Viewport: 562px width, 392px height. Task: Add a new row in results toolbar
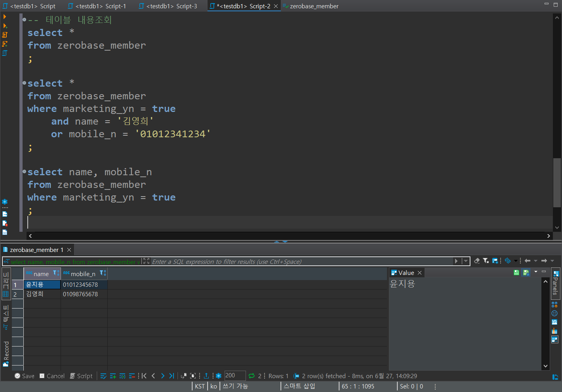click(113, 376)
